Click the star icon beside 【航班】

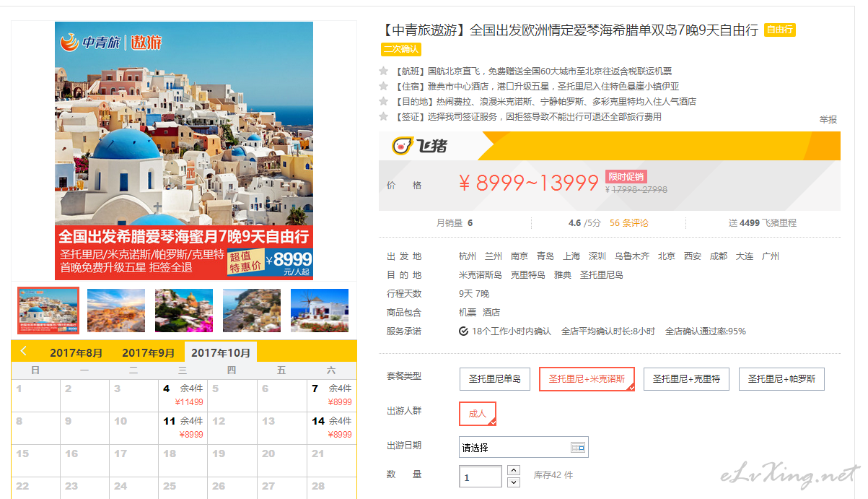pyautogui.click(x=384, y=71)
